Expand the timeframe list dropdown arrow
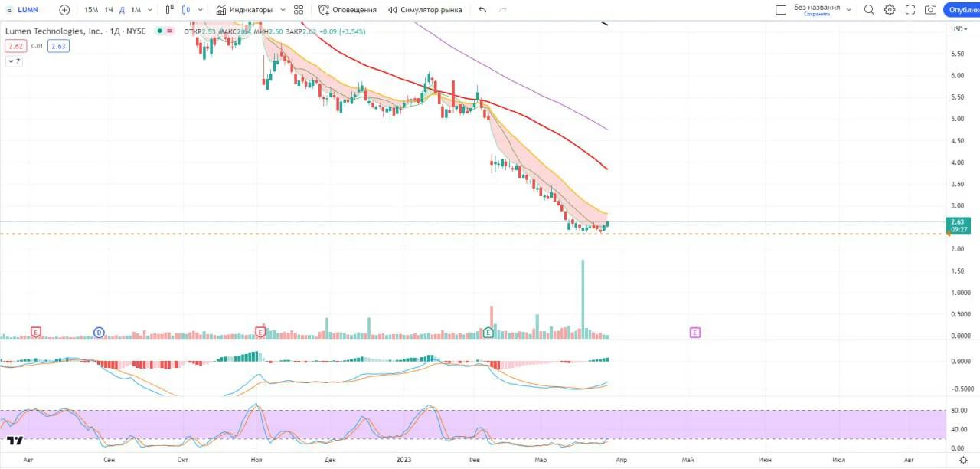The width and height of the screenshot is (980, 469). click(x=149, y=10)
